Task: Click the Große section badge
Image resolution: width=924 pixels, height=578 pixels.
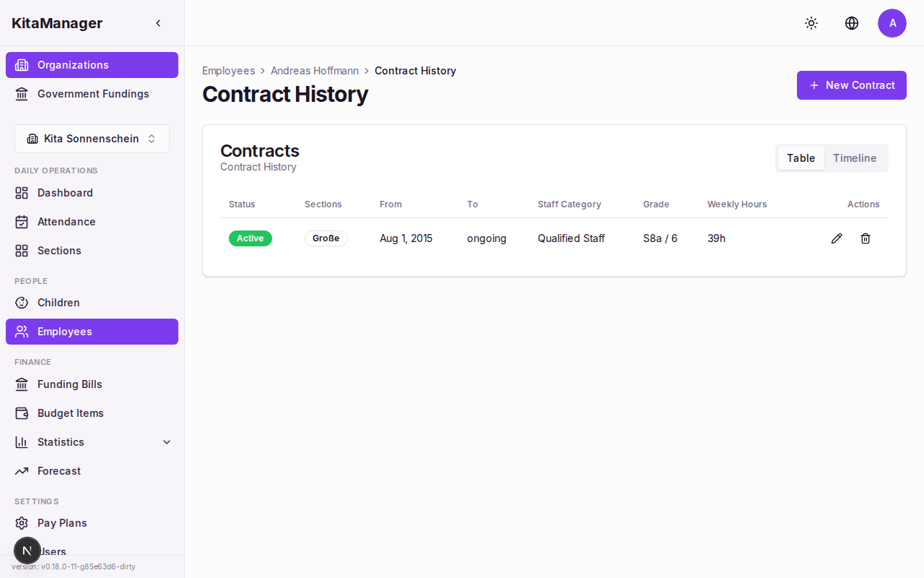Action: pos(326,238)
